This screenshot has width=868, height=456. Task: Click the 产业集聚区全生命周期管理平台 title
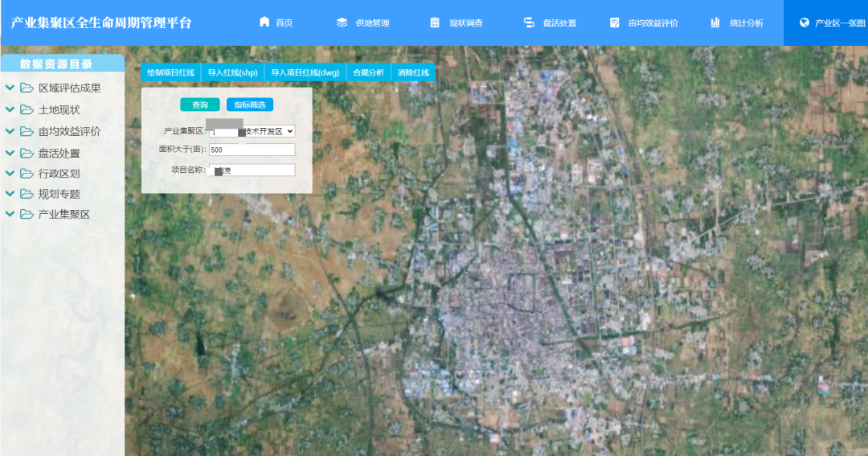click(x=101, y=23)
